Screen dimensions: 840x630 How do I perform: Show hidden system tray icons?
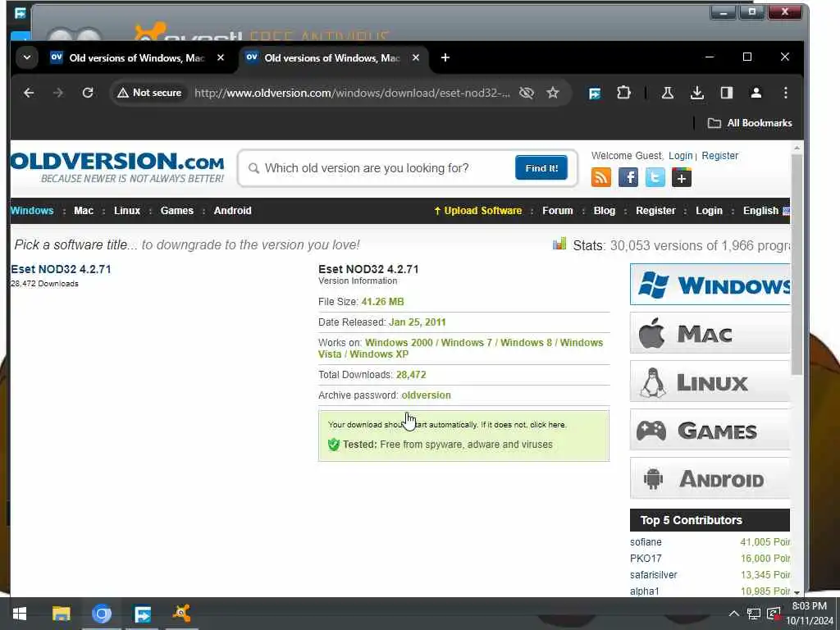click(x=733, y=614)
